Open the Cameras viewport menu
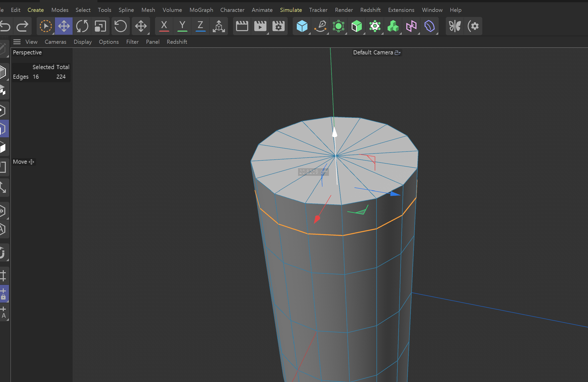This screenshot has height=382, width=588. (55, 42)
